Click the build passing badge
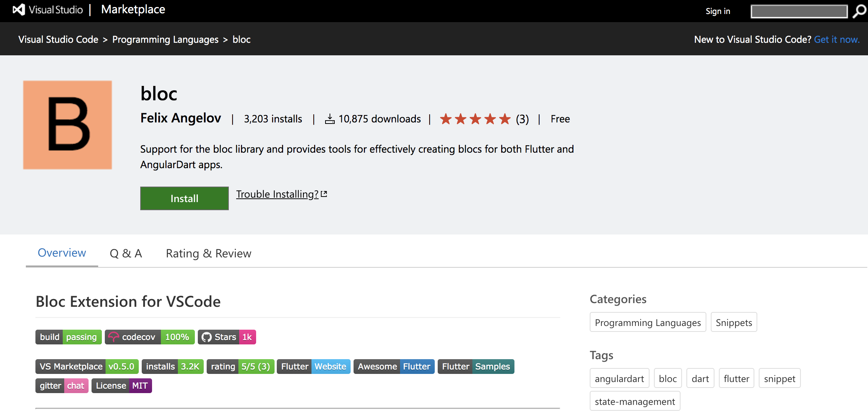 coord(69,337)
